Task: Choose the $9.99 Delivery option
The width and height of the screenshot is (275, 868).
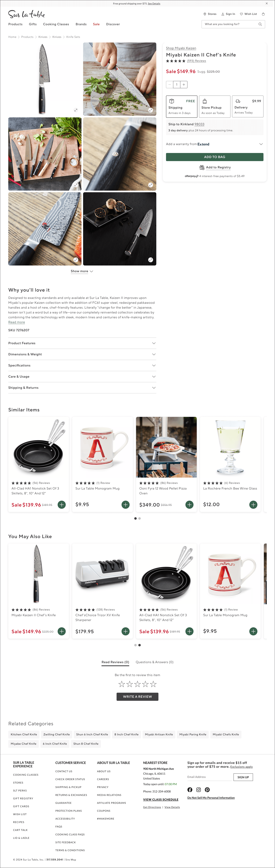Action: coord(248,106)
